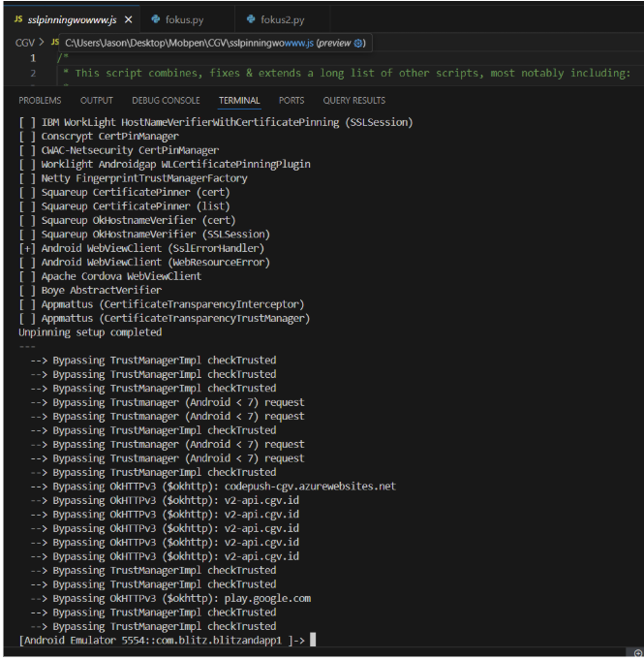The height and width of the screenshot is (660, 644).
Task: Click 'Appmattus (CertificateTransparencyInterceptor)' line
Action: point(162,304)
